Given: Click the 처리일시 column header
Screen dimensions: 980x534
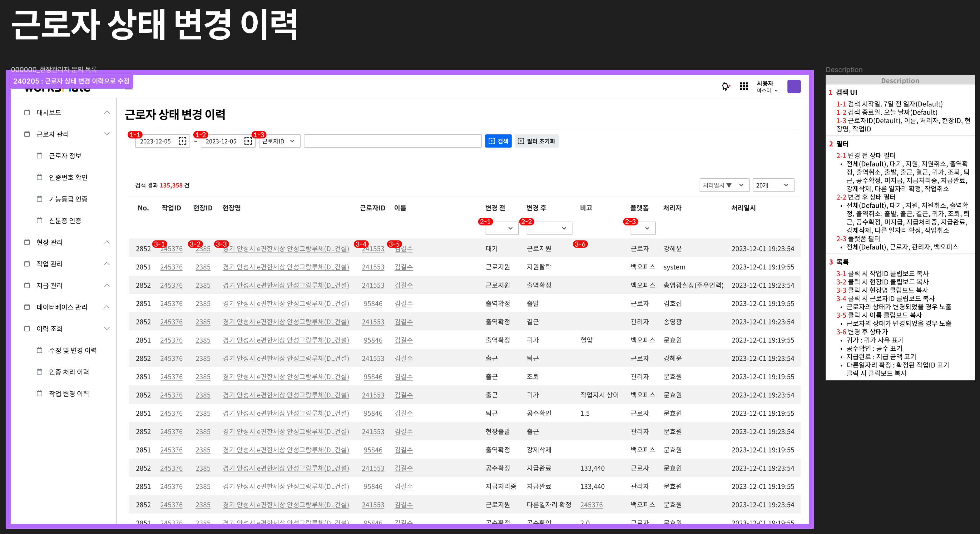Looking at the screenshot, I should (743, 208).
